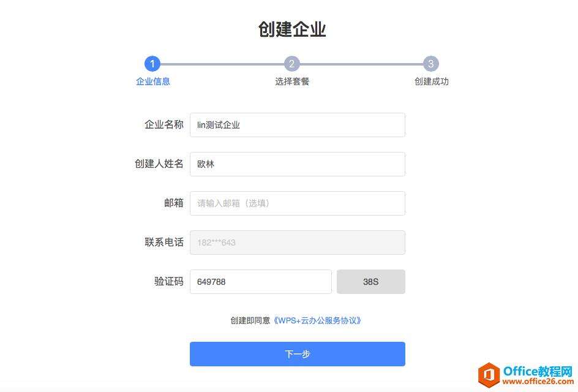This screenshot has height=392, width=578.
Task: Focus the 企业名称 input field
Action: [x=298, y=125]
